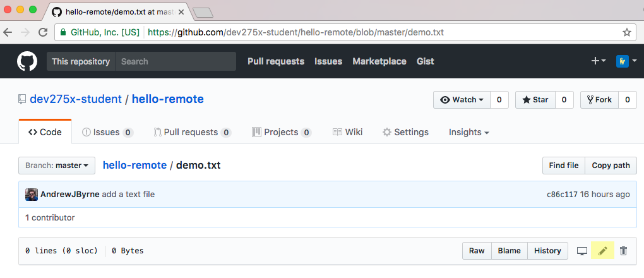Viewport: 644px width, 278px height.
Task: Click the GitHub, Inc. secure site badge
Action: pyautogui.click(x=99, y=32)
